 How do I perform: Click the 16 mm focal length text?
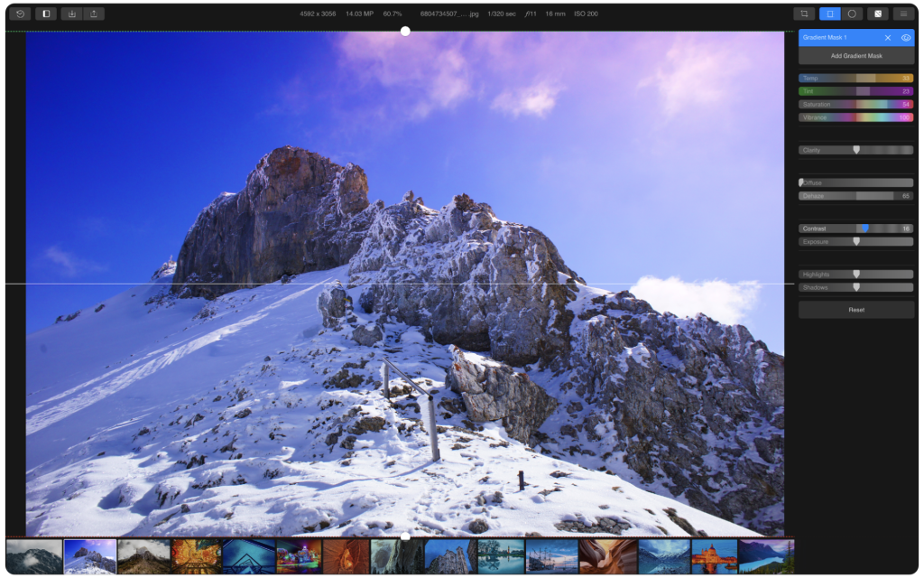click(x=555, y=14)
